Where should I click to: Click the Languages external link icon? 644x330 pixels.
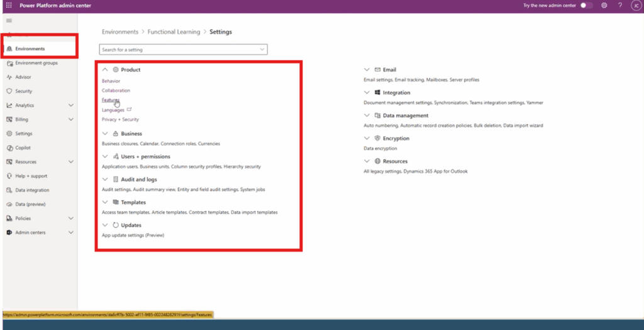[130, 109]
